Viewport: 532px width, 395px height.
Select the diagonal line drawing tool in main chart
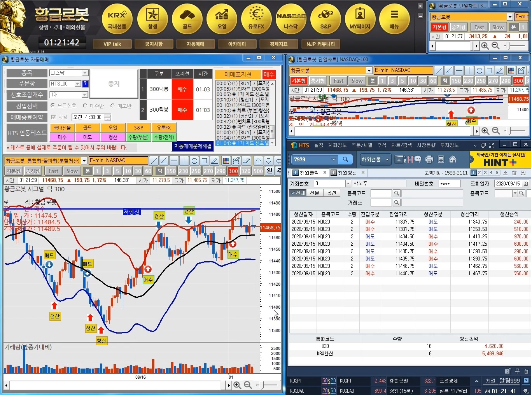tap(154, 161)
